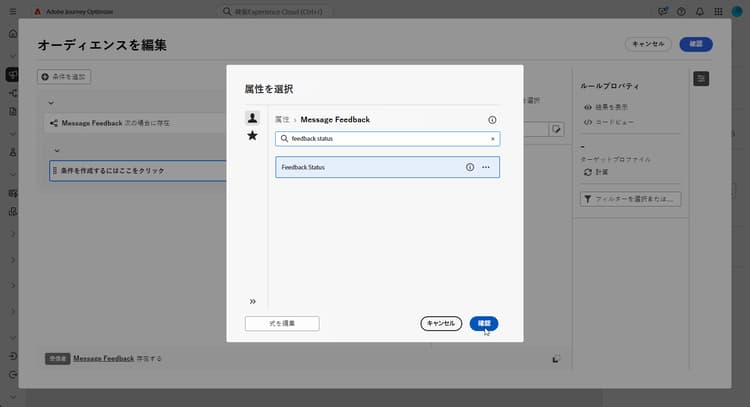Screen dimensions: 750x407
Task: Cancel the audience edit in background
Action: (x=648, y=44)
